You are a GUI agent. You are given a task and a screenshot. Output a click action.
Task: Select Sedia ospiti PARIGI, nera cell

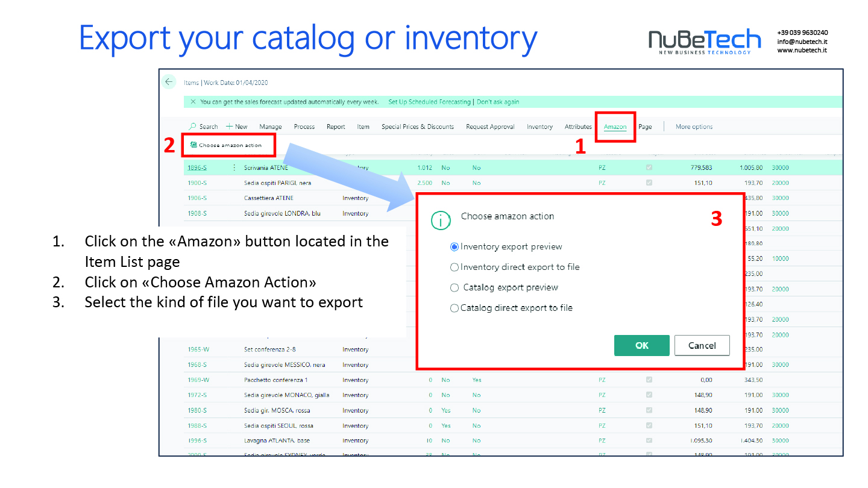278,183
